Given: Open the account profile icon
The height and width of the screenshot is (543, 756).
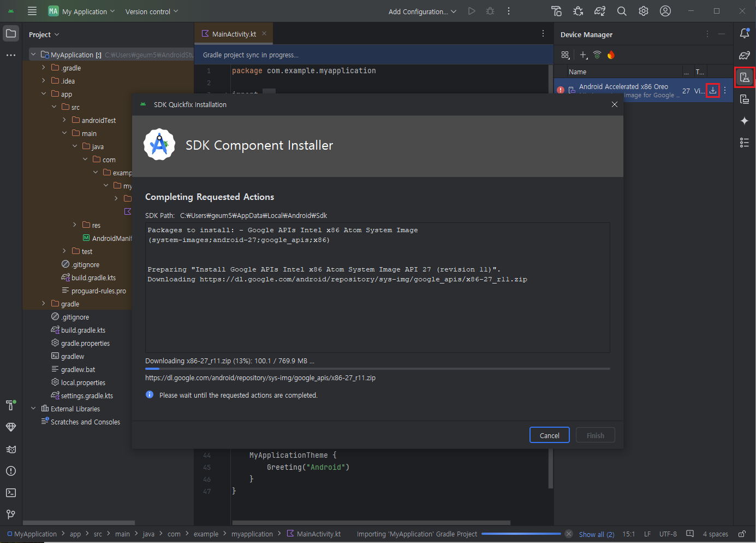Looking at the screenshot, I should tap(665, 11).
